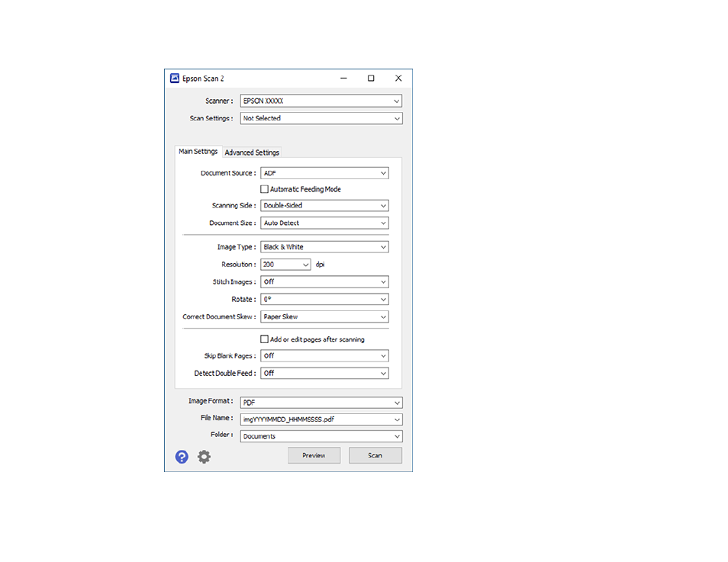Viewport: 728px width, 562px height.
Task: Open the Document Size dropdown
Action: coord(324,223)
